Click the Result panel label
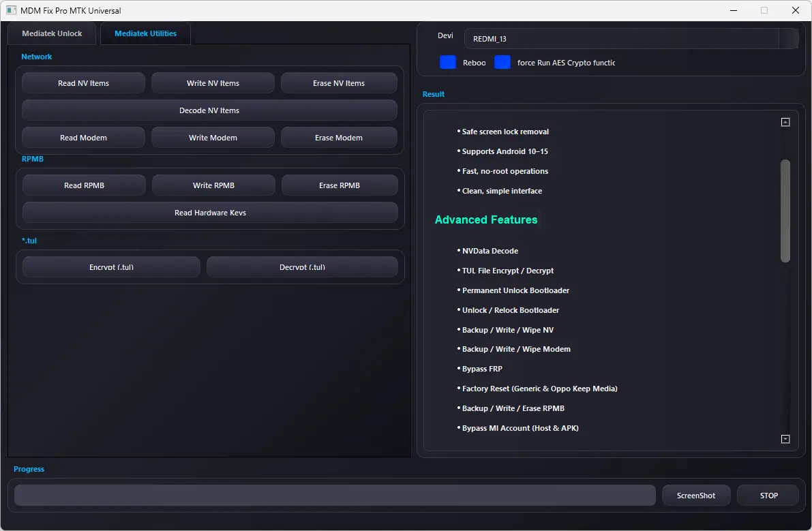Viewport: 812px width, 531px height. (x=434, y=94)
